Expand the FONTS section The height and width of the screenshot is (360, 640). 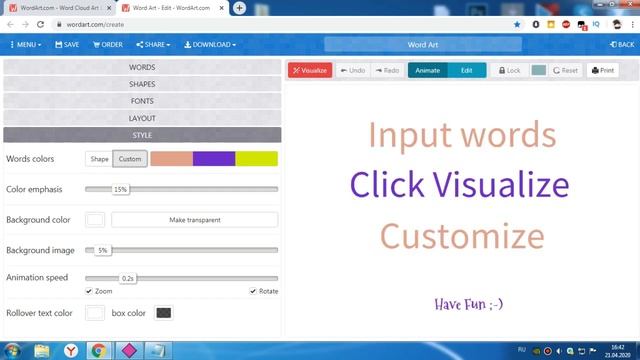[142, 101]
